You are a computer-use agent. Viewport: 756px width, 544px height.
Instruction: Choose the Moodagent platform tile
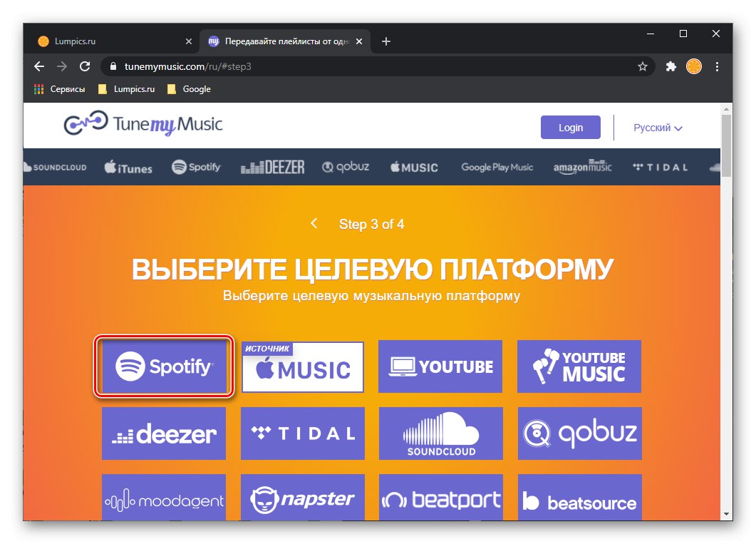164,497
